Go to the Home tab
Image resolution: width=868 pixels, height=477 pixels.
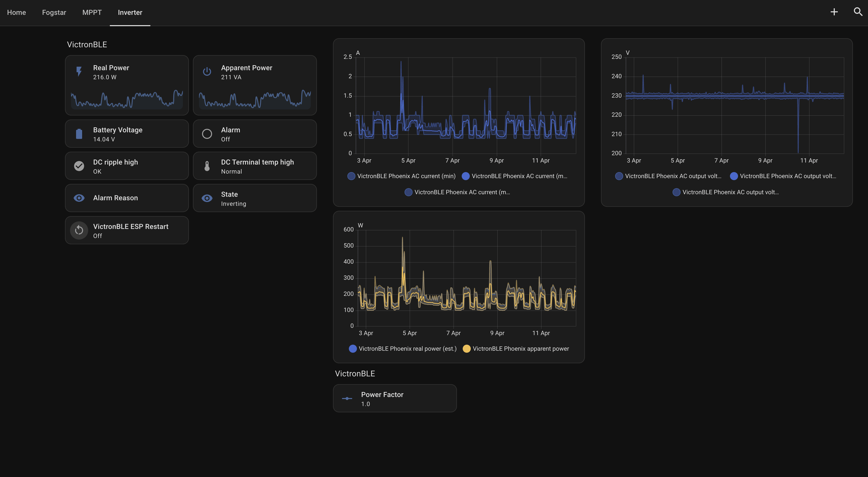pyautogui.click(x=16, y=13)
